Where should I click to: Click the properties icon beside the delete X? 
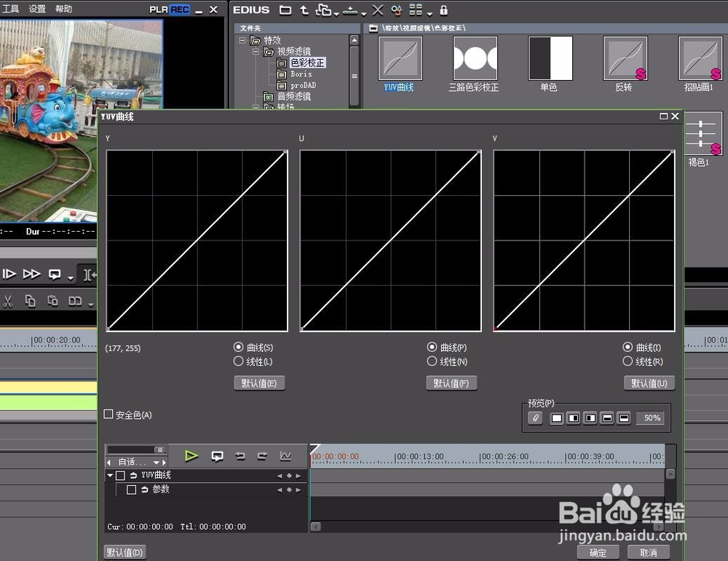tap(397, 9)
